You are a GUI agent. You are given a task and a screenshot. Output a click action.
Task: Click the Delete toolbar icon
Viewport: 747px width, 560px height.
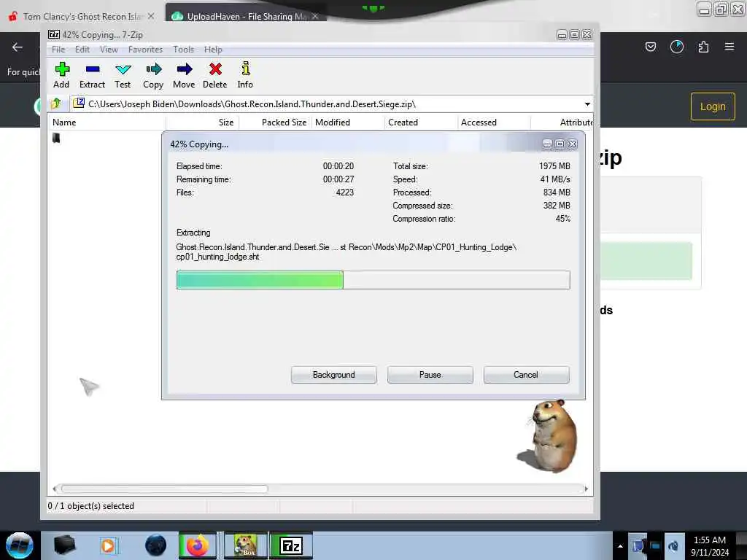tap(215, 75)
